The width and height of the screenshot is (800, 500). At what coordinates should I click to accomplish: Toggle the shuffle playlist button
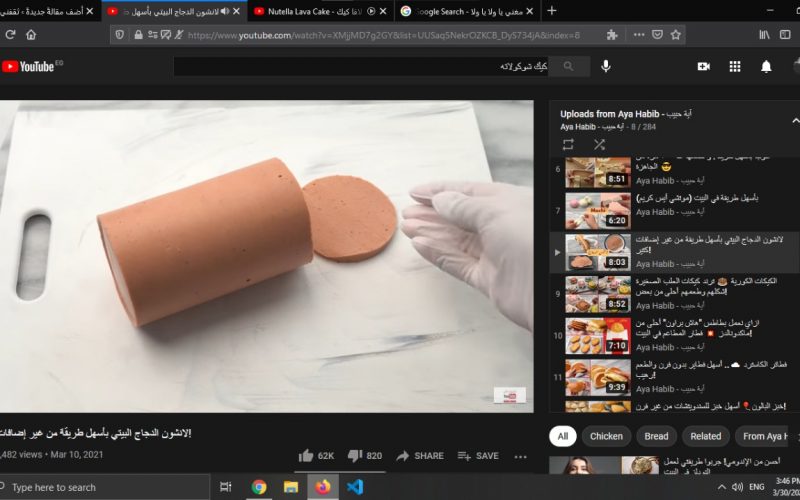(599, 144)
